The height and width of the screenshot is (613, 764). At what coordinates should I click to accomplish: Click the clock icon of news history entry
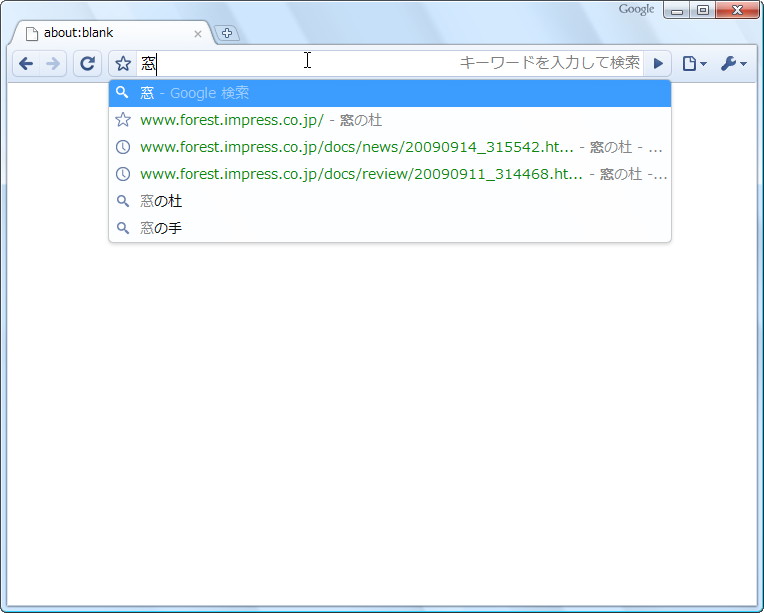tap(123, 147)
